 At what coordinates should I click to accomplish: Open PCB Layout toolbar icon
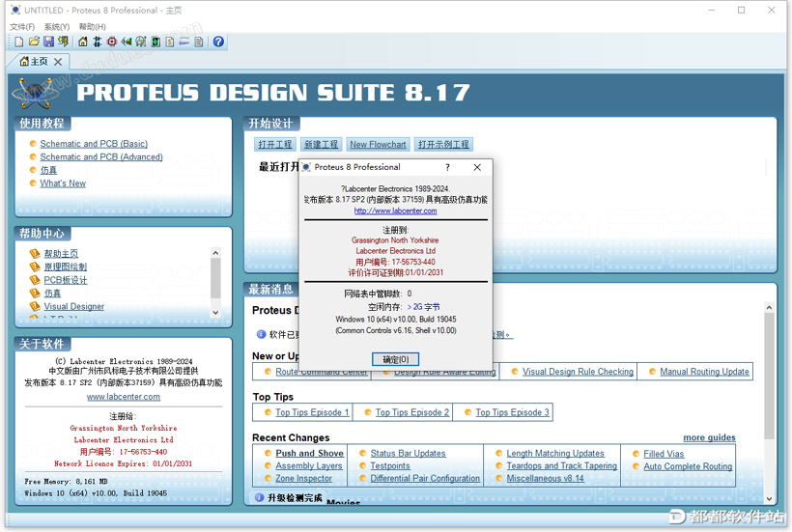point(112,42)
